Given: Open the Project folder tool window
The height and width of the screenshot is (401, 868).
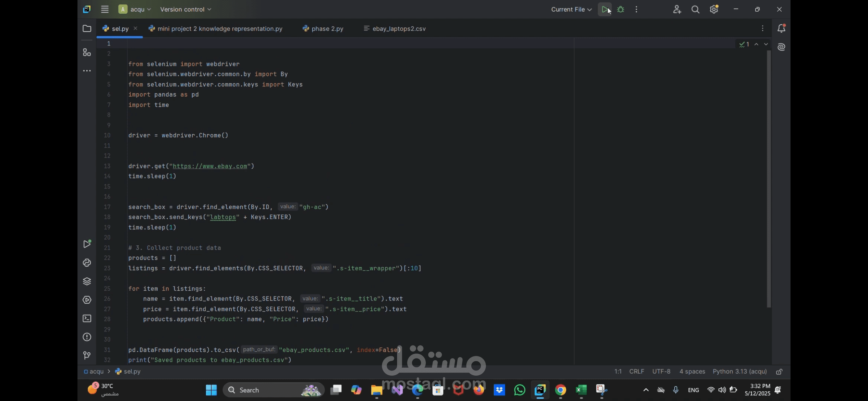Looking at the screenshot, I should (x=87, y=28).
